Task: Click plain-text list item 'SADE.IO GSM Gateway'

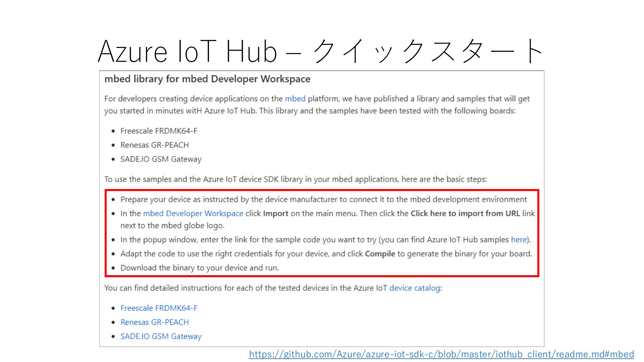Action: (161, 159)
